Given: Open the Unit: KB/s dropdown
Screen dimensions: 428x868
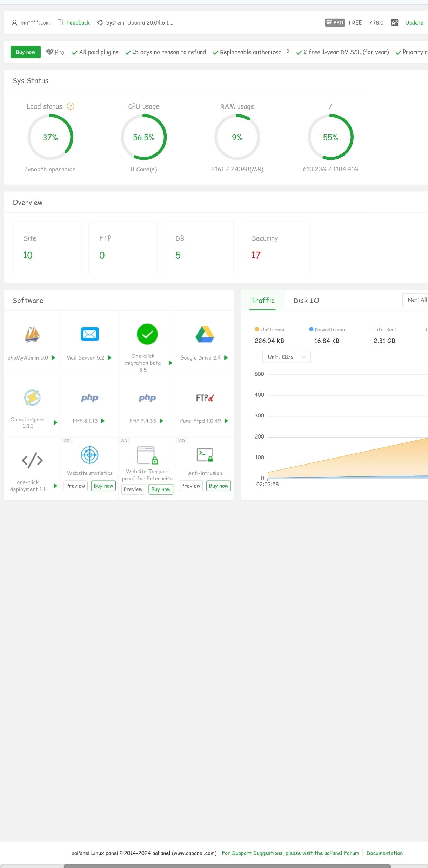Looking at the screenshot, I should pos(286,357).
